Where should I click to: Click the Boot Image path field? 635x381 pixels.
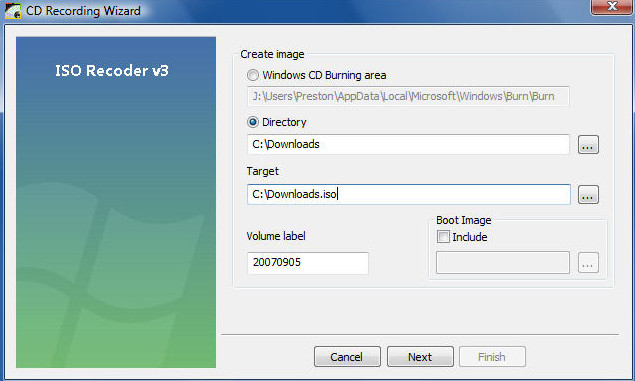503,263
